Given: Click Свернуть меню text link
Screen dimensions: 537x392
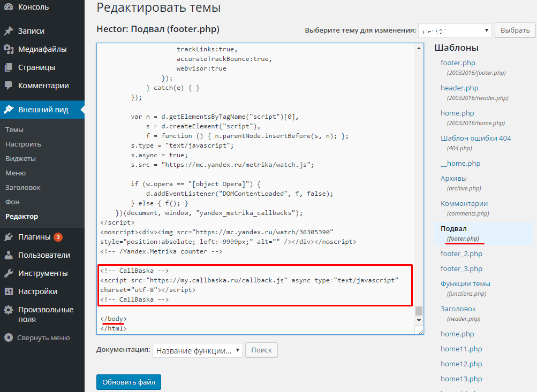Looking at the screenshot, I should (x=43, y=337).
